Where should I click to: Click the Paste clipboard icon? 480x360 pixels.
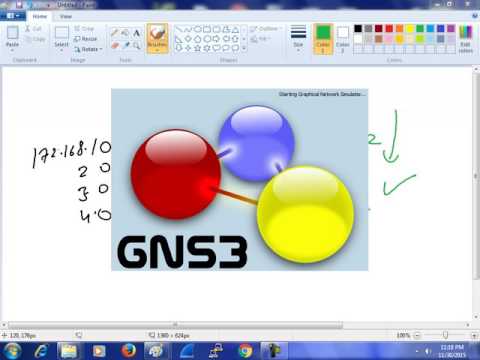[x=12, y=34]
